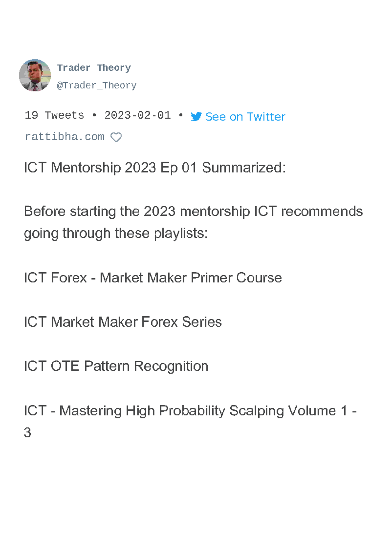Image resolution: width=392 pixels, height=555 pixels.
Task: Select the @Trader_Theory handle
Action: 97,85
